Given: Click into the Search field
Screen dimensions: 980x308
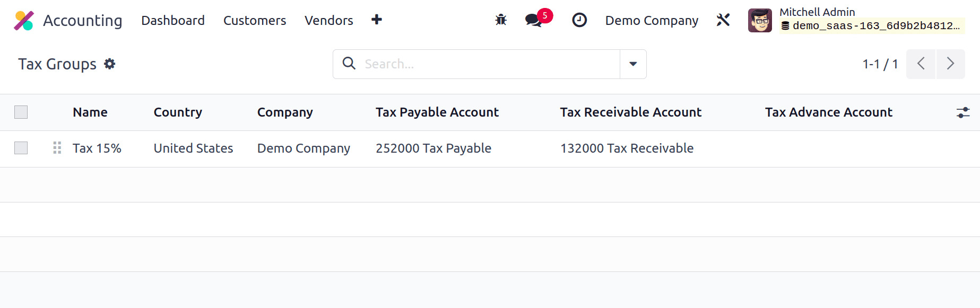Looking at the screenshot, I should tap(488, 64).
